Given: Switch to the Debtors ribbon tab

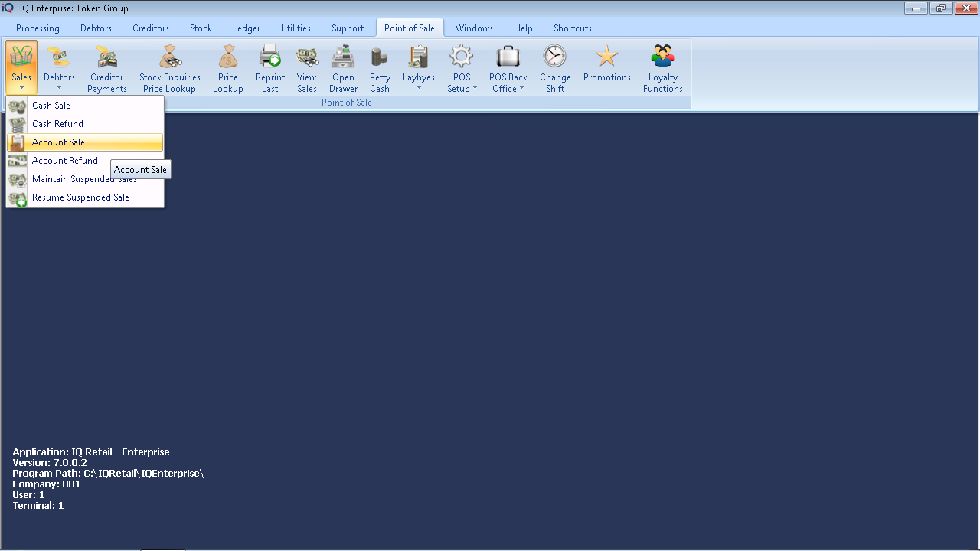Looking at the screenshot, I should pyautogui.click(x=96, y=28).
